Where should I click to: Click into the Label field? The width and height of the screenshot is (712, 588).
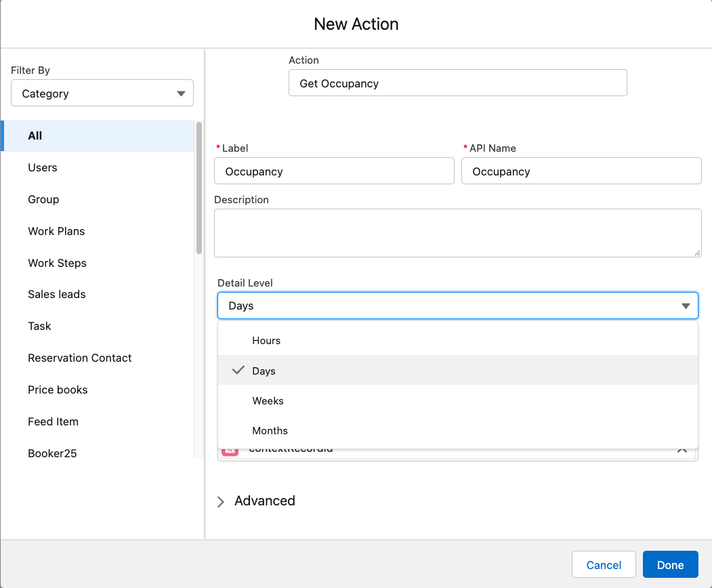click(334, 171)
